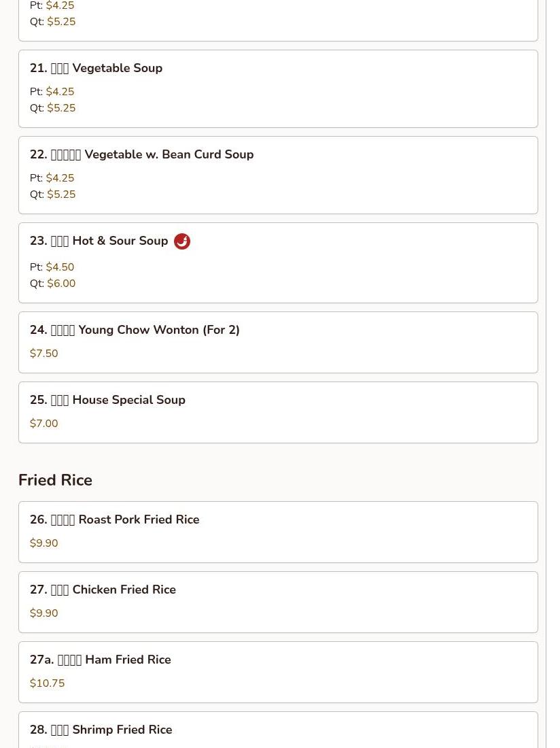Open the 23. Hot & Sour Soup item
Image resolution: width=560 pixels, height=748 pixels.
[x=278, y=263]
